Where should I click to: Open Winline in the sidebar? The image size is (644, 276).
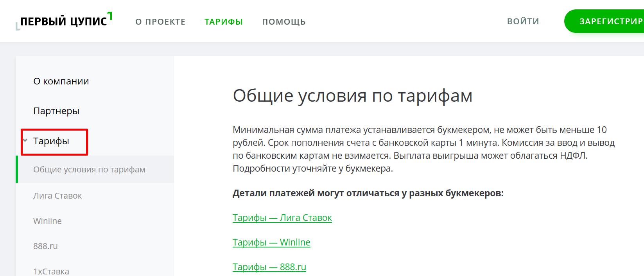click(47, 221)
